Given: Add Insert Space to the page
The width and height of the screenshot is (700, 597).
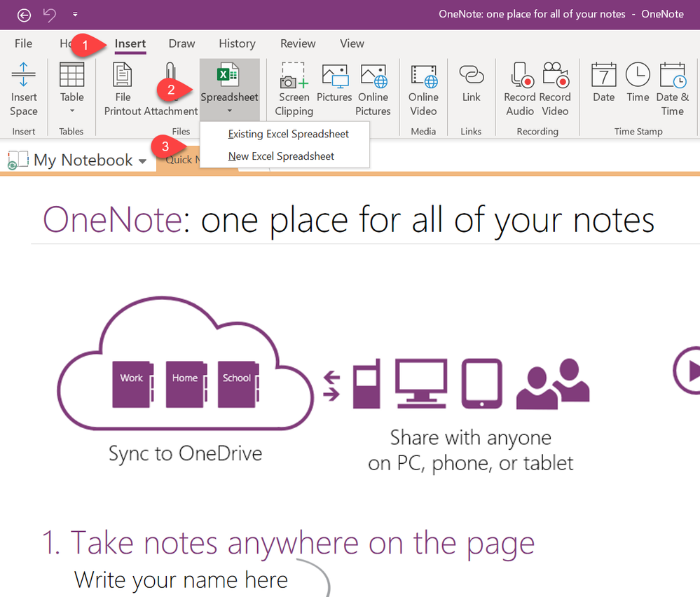Looking at the screenshot, I should (24, 88).
